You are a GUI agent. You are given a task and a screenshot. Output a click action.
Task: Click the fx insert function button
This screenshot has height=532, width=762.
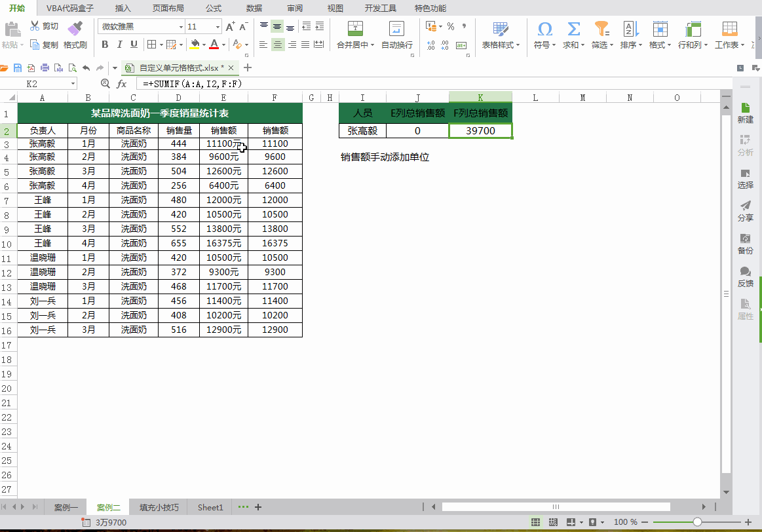click(x=121, y=84)
